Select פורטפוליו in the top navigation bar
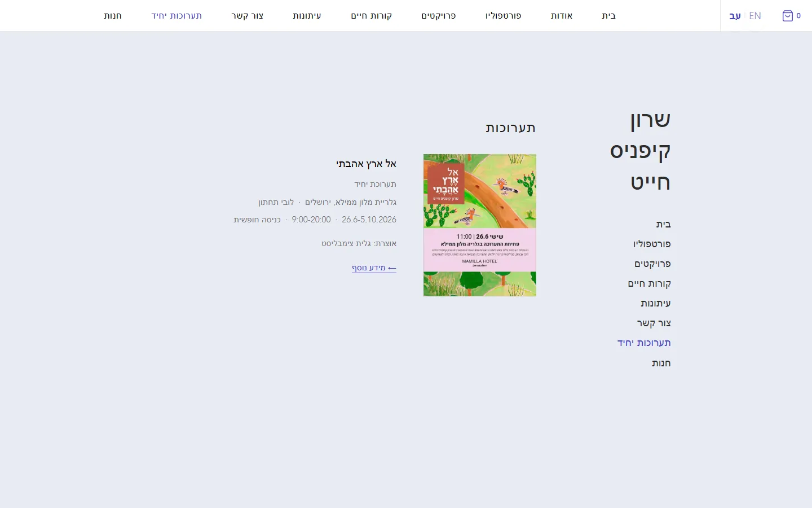This screenshot has height=508, width=812. pos(503,16)
